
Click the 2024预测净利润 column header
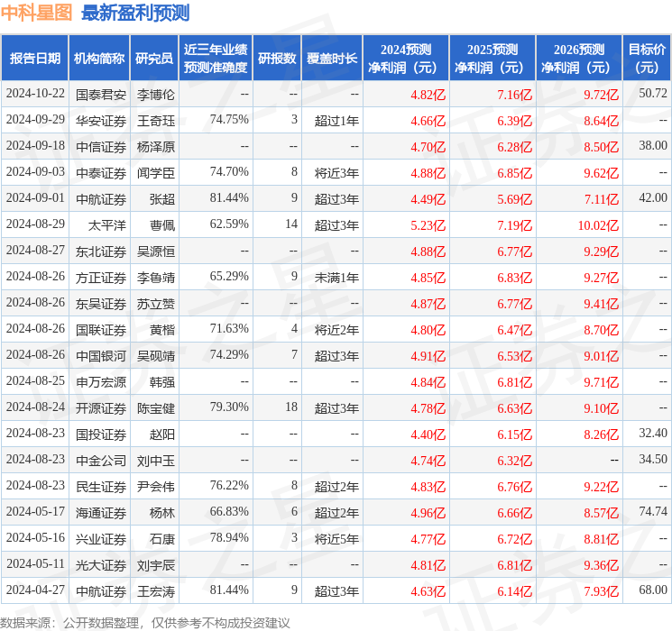(406, 59)
